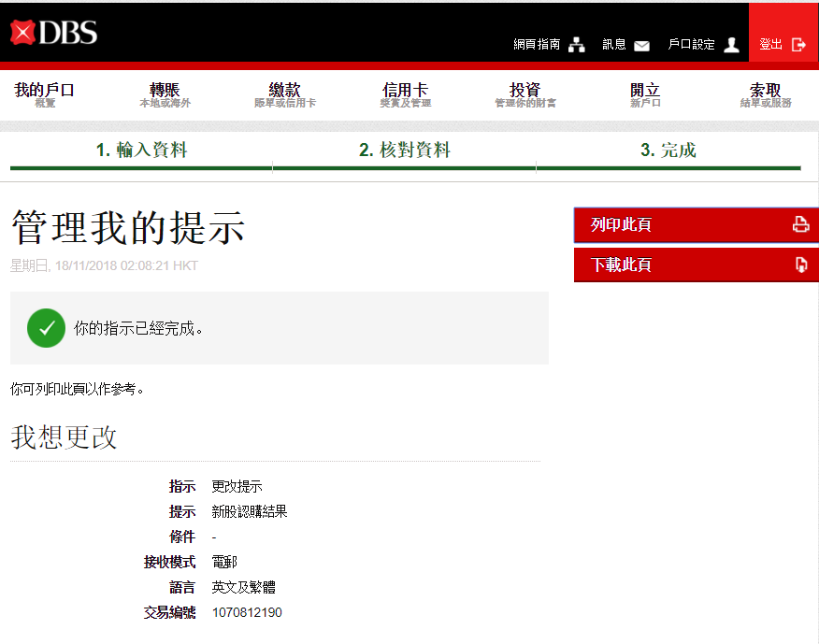Open the 繳款 payment menu

click(x=285, y=94)
